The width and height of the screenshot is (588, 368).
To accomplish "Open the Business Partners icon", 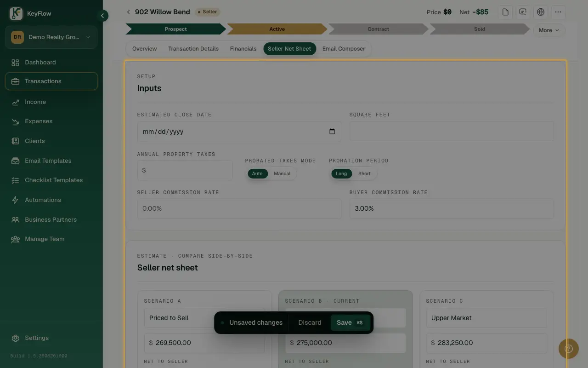I will pos(15,220).
